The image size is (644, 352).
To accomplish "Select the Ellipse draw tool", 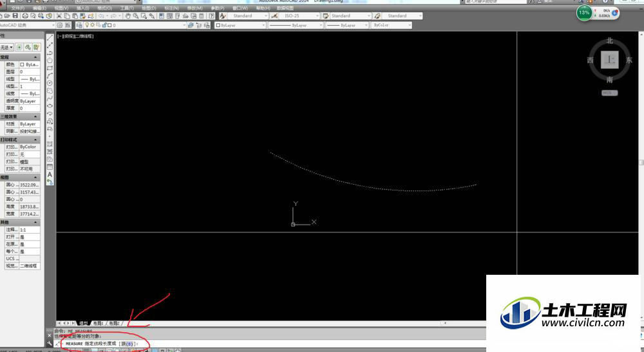I will 50,106.
